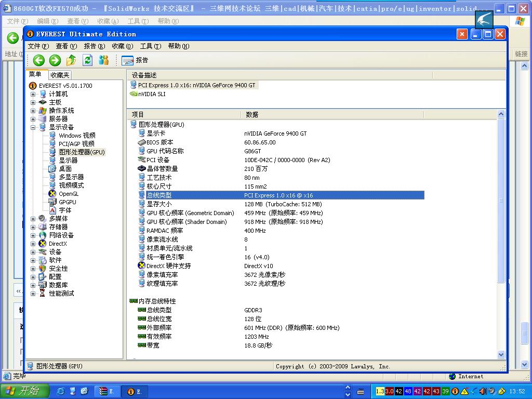Expand the 存储器 tree node
Screen dimensions: 532x399
click(33, 227)
